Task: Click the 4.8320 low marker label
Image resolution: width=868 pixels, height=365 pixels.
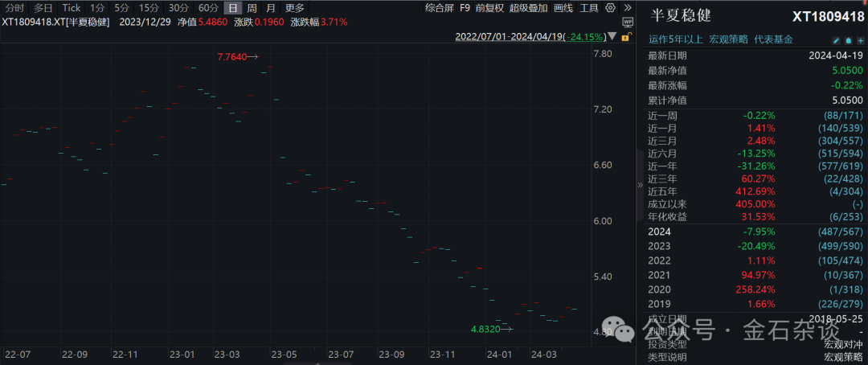Action: pos(485,329)
